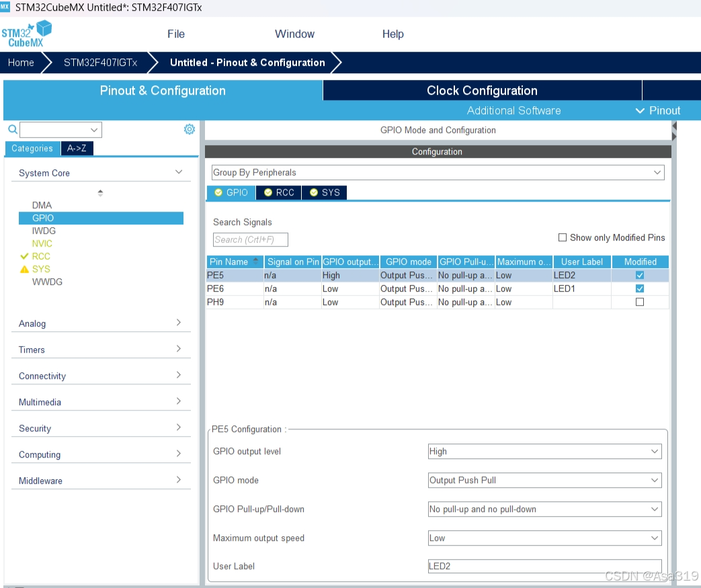Viewport: 701px width, 588px height.
Task: Collapse the System Core category
Action: [101, 173]
